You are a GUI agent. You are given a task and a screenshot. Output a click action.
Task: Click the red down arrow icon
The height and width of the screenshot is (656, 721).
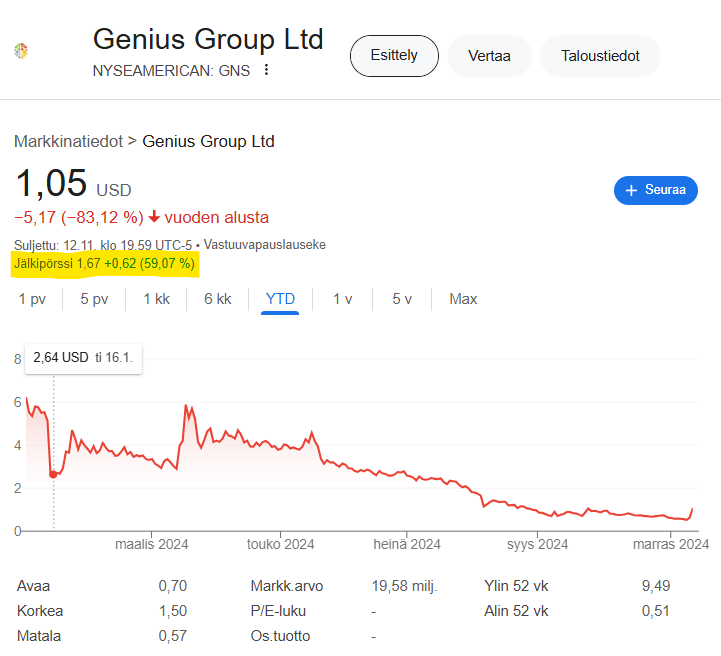[155, 217]
